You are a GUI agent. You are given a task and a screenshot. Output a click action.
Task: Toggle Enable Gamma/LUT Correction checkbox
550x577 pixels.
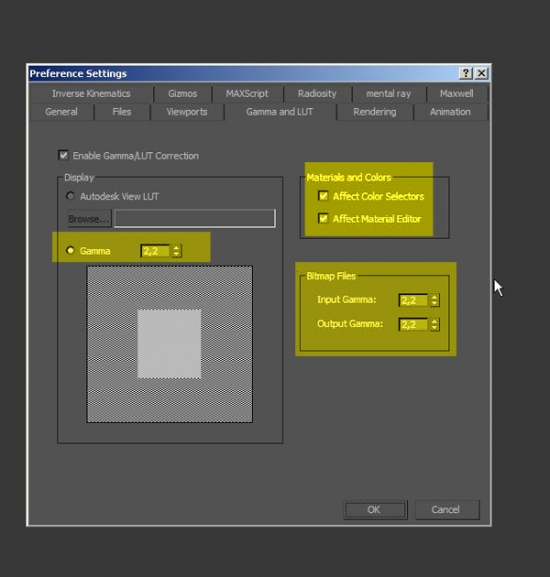63,155
